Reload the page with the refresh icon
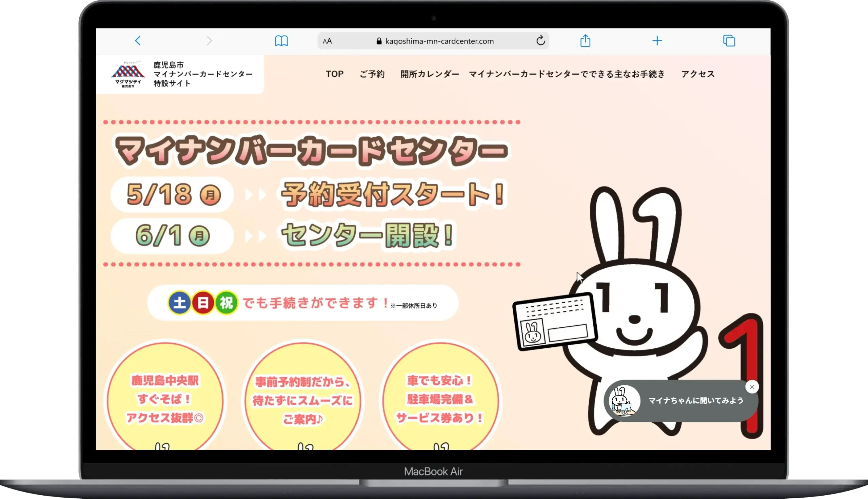868x499 pixels. coord(540,40)
